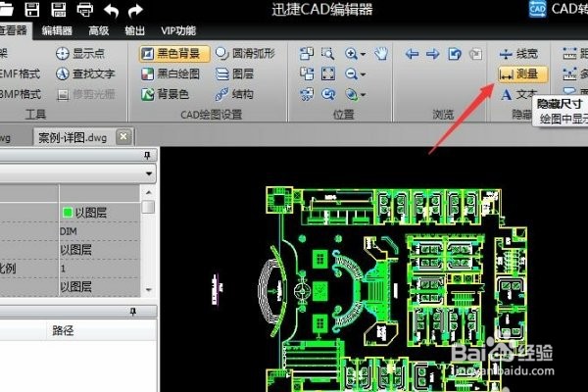Click the green 以图层 color swatch

coord(67,213)
